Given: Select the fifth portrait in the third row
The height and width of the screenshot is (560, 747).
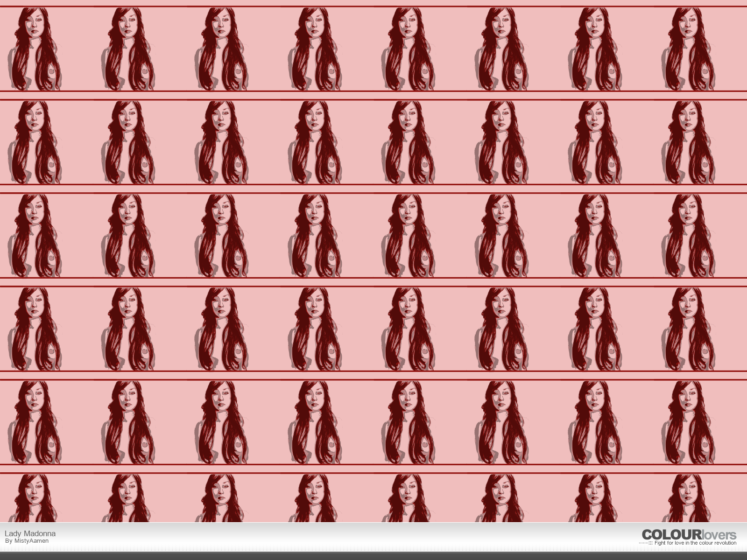Looking at the screenshot, I should [x=408, y=235].
